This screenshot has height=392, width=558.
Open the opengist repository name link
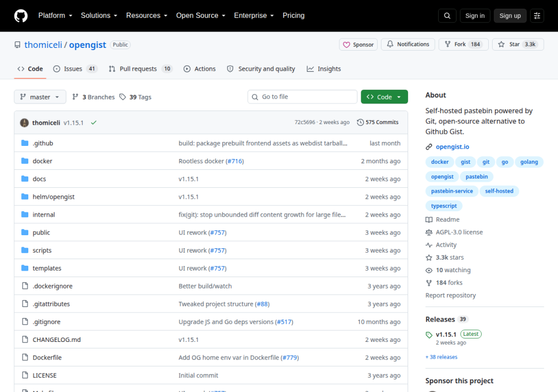88,45
